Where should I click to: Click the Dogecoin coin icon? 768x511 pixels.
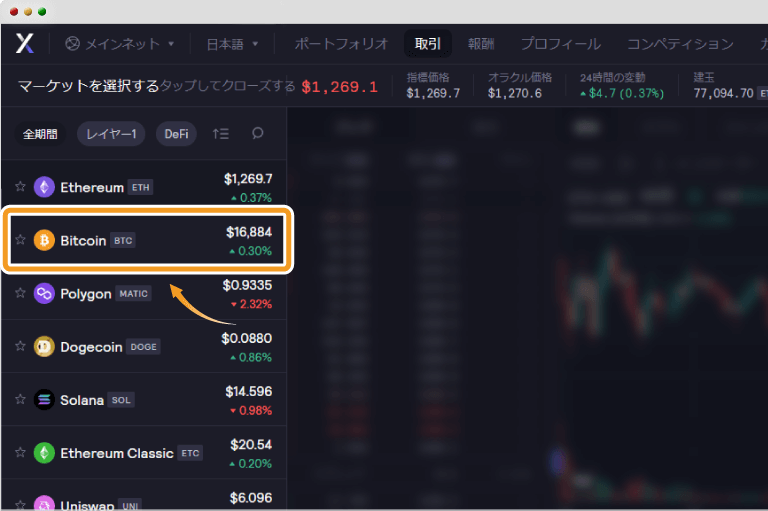pos(44,347)
